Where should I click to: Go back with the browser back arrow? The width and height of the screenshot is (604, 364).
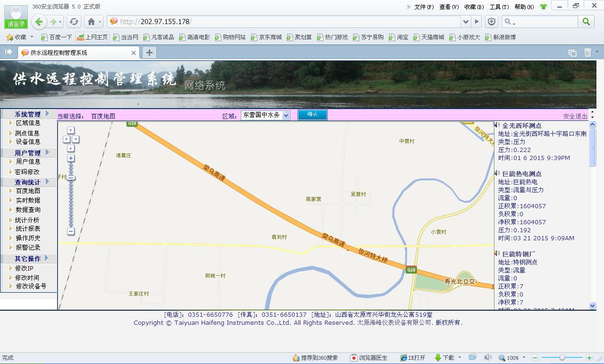coord(39,22)
